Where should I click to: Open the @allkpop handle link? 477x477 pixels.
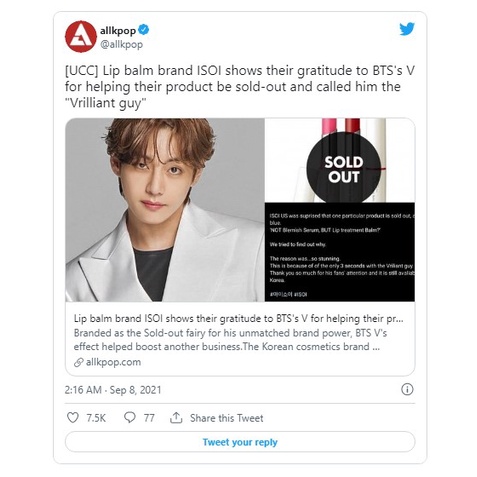[x=121, y=45]
